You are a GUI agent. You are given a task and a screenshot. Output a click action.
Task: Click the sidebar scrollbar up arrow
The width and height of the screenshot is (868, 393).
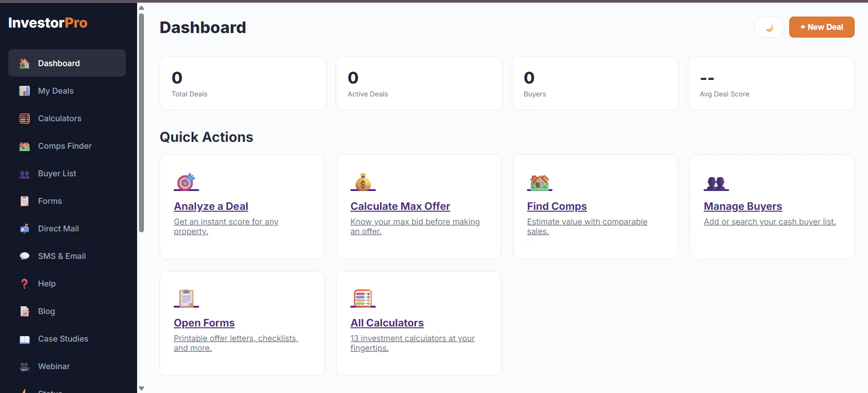pyautogui.click(x=142, y=8)
